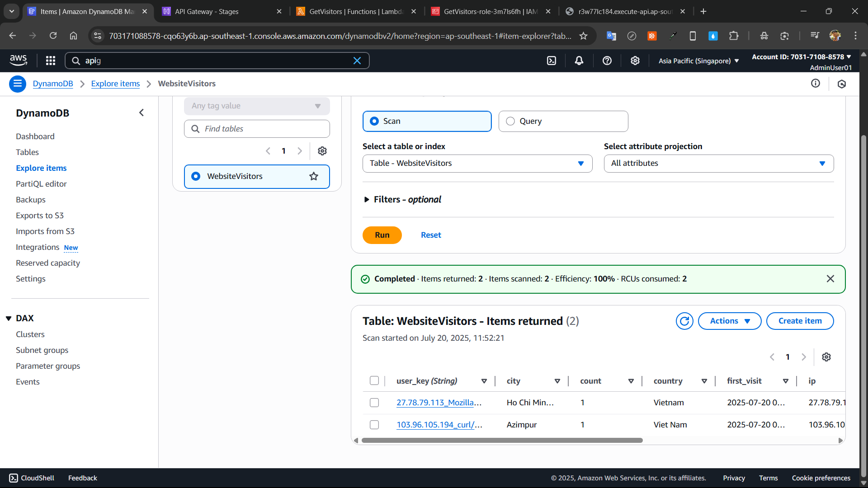This screenshot has height=488, width=868.
Task: Open the hexagon tools icon near breadcrumb
Action: (x=842, y=84)
